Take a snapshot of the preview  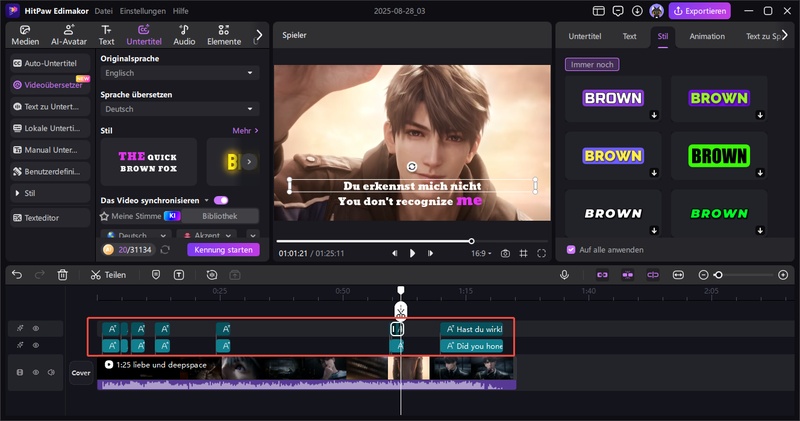pyautogui.click(x=505, y=253)
